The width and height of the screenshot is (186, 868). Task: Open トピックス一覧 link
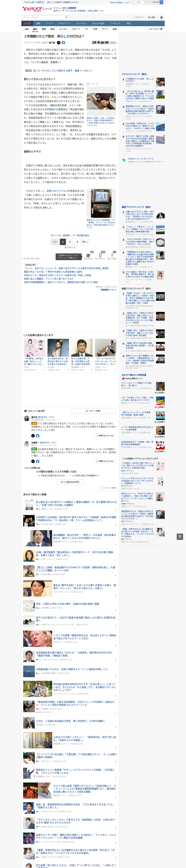tap(155, 29)
